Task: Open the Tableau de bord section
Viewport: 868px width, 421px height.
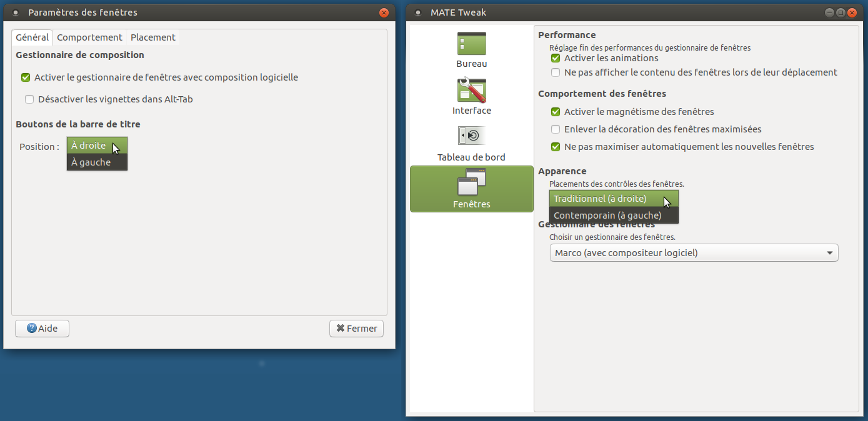Action: pyautogui.click(x=472, y=144)
